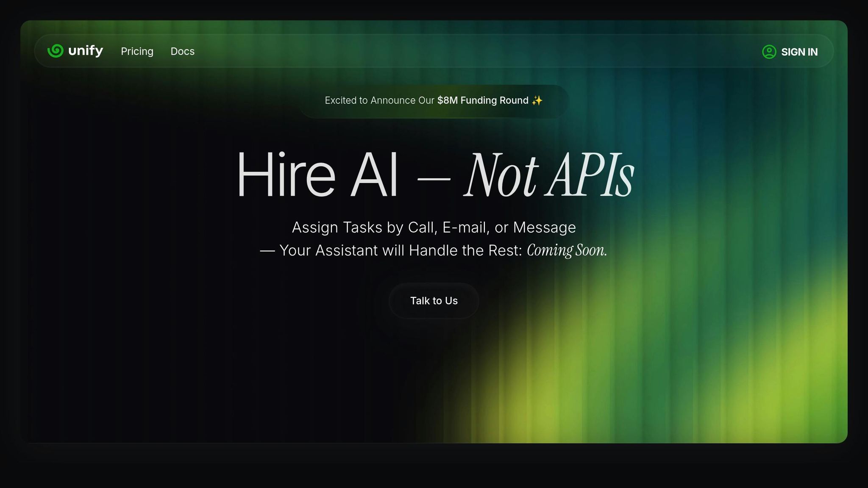Click the green user profile icon
This screenshot has height=488, width=868.
pos(769,52)
